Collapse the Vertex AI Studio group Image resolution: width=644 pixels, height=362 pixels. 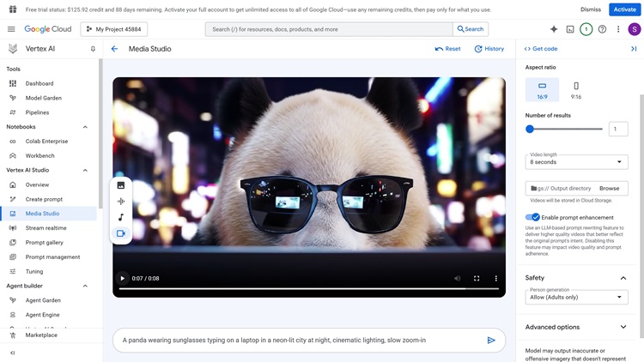click(85, 170)
